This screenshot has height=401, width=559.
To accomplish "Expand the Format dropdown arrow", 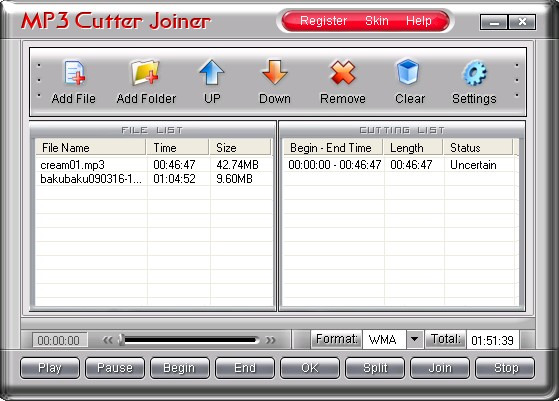I will pyautogui.click(x=414, y=339).
